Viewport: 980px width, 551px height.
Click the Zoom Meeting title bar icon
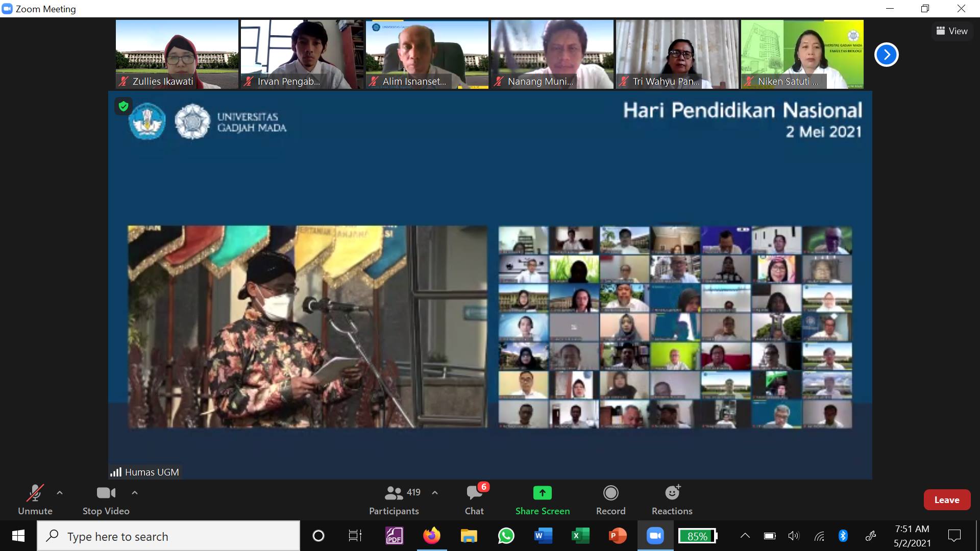7,9
